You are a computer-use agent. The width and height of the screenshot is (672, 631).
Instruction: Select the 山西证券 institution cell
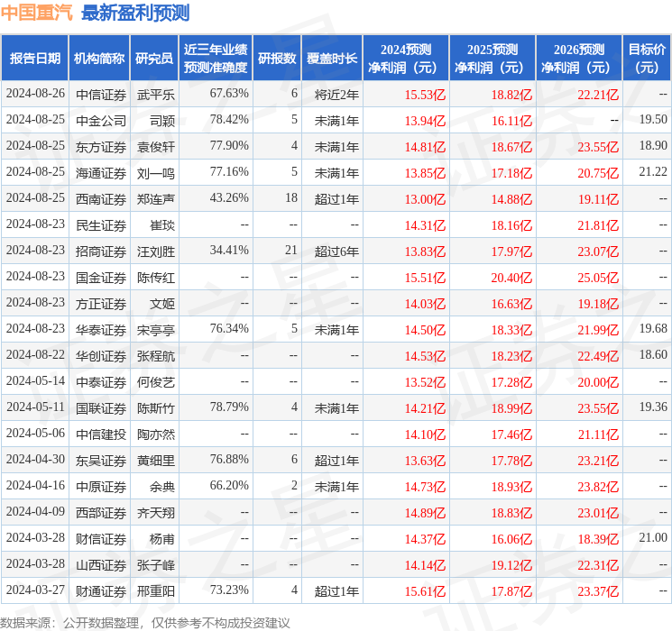point(101,564)
